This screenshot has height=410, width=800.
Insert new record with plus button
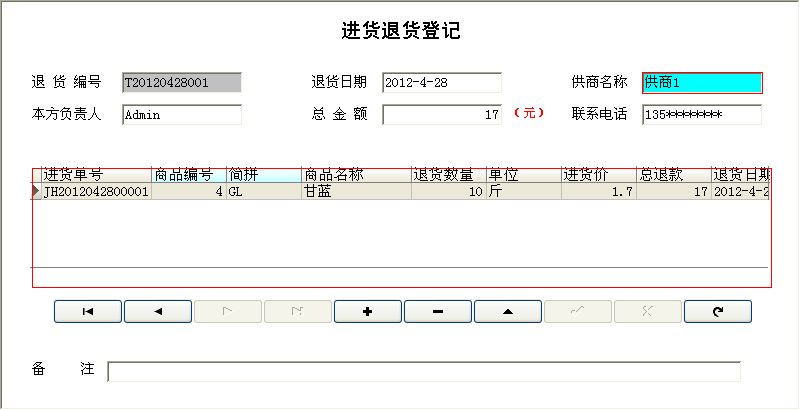[x=368, y=311]
